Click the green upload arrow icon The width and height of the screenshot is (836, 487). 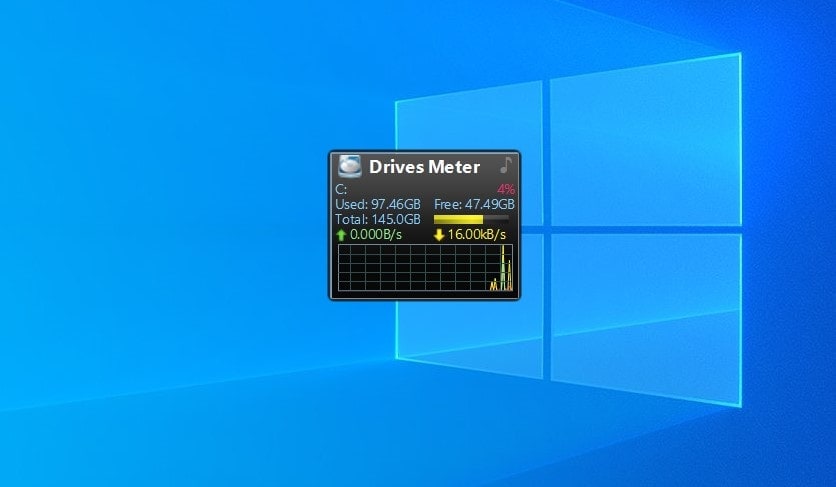(x=341, y=235)
